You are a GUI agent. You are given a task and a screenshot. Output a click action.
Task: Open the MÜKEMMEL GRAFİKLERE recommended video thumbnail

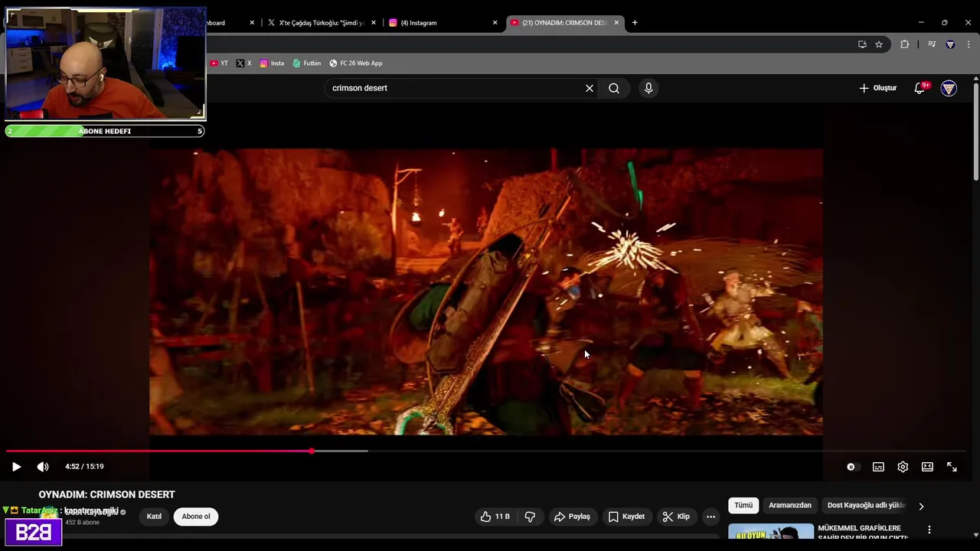771,532
